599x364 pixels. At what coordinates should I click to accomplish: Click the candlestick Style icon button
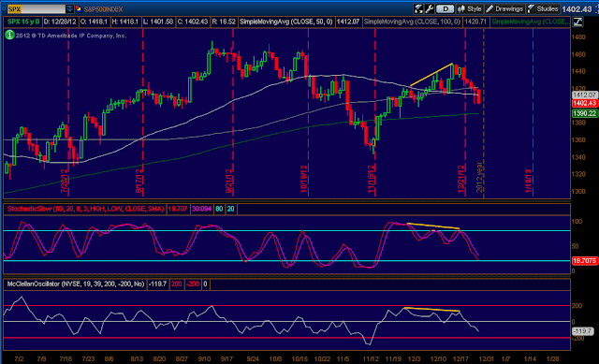470,8
